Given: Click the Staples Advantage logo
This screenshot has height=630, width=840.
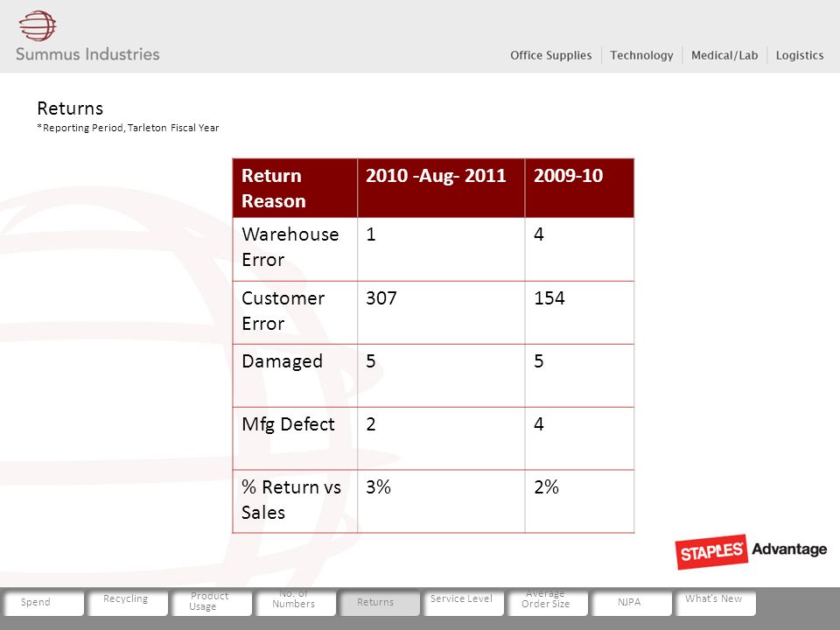Looking at the screenshot, I should [x=751, y=551].
